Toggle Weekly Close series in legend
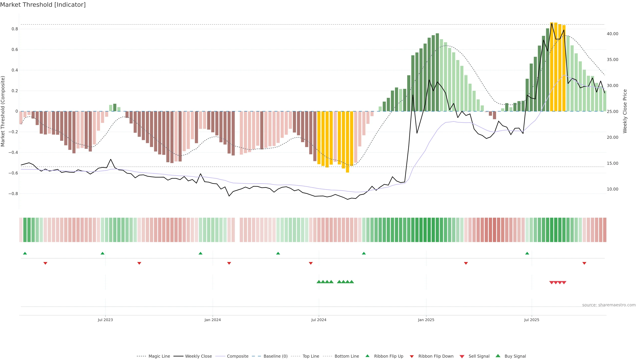644x362 pixels. pyautogui.click(x=198, y=356)
